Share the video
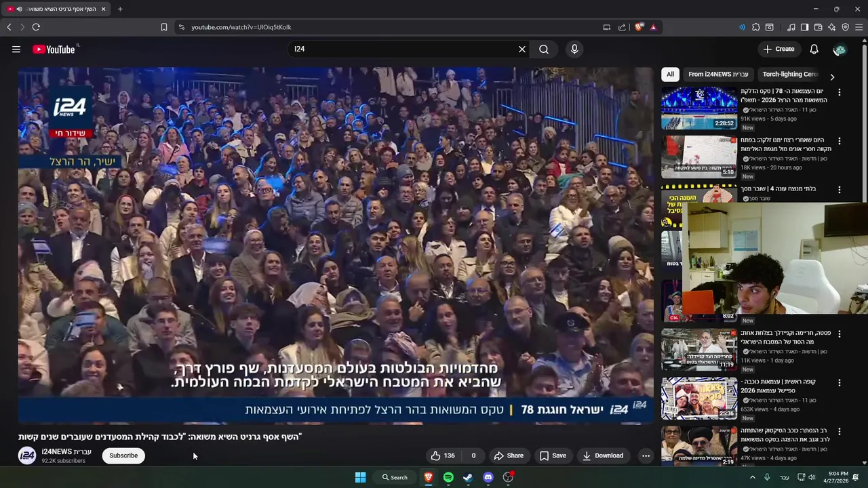 click(x=509, y=455)
